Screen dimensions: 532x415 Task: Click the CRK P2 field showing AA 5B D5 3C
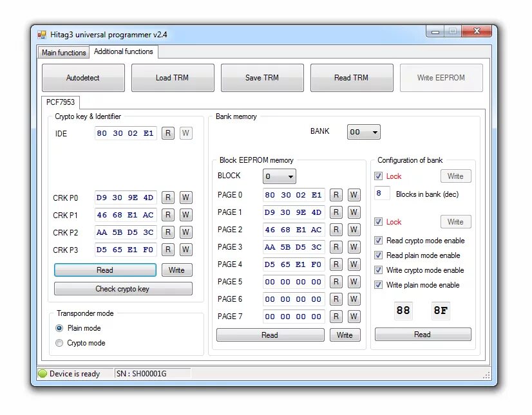tap(126, 232)
